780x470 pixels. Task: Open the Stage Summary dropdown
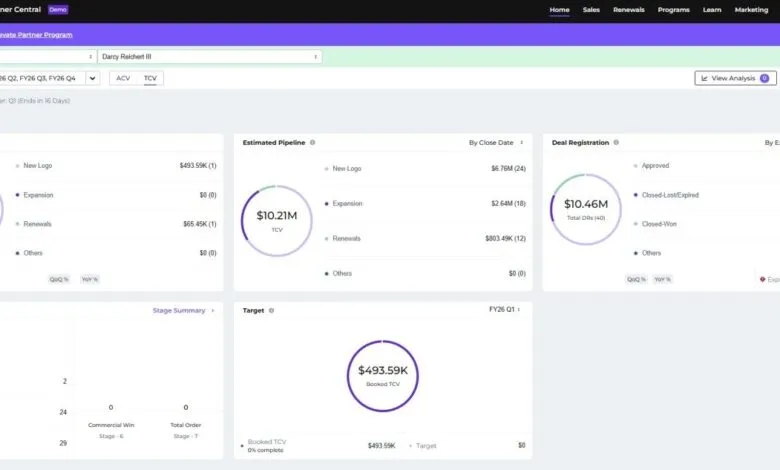point(183,310)
